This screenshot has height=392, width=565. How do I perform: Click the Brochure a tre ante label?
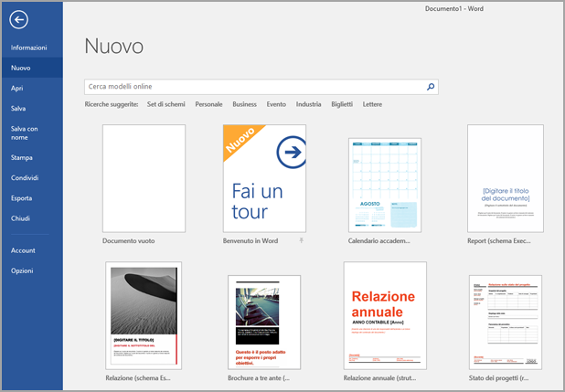click(259, 378)
